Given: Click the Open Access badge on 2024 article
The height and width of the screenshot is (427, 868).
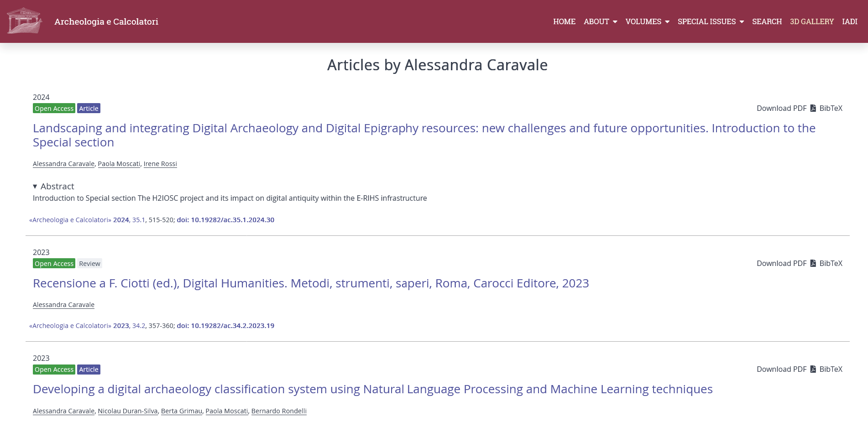Looking at the screenshot, I should 54,109.
